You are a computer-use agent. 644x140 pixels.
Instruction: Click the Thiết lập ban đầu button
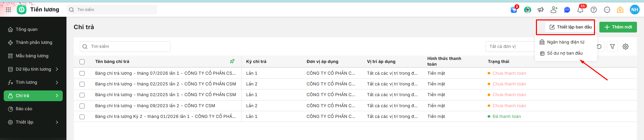click(x=570, y=27)
